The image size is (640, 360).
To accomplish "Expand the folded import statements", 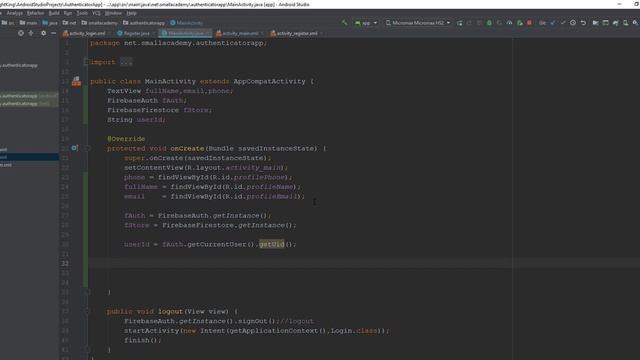I will pos(86,62).
